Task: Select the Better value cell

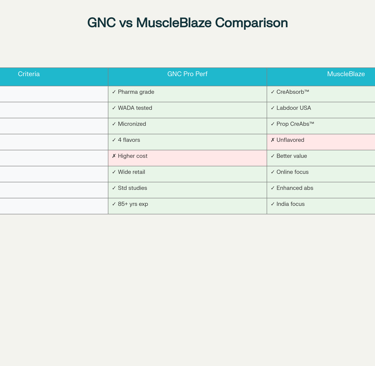Action: pyautogui.click(x=321, y=158)
